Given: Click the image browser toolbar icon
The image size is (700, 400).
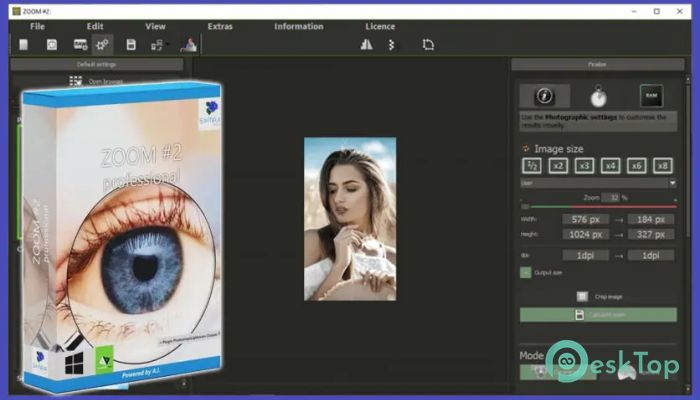Looking at the screenshot, I should (52, 45).
